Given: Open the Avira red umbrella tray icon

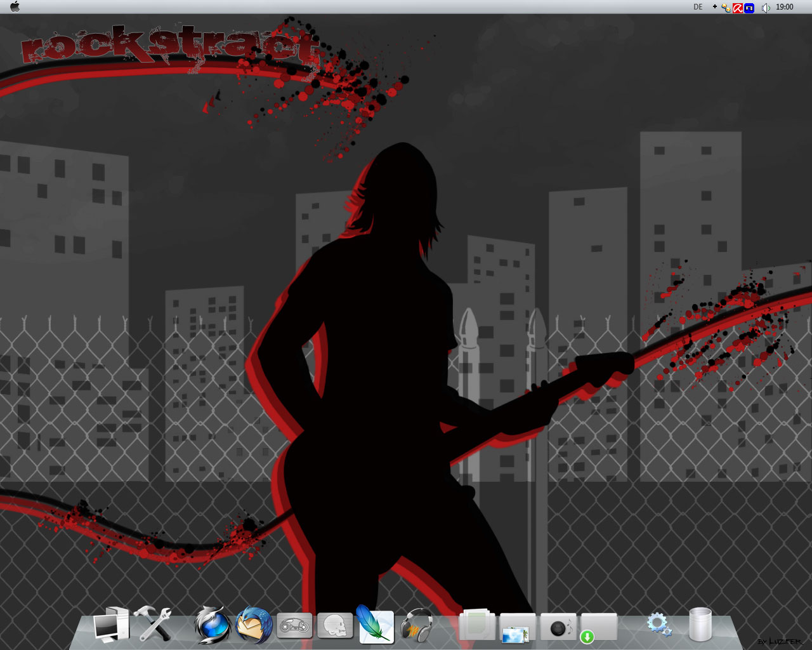Looking at the screenshot, I should tap(738, 8).
